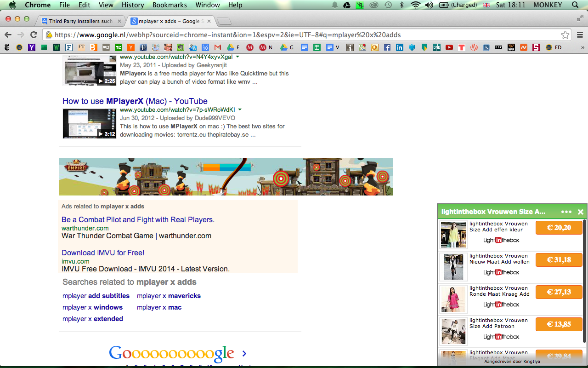Play the 3:12 MPlayerX video thumbnail
Image resolution: width=588 pixels, height=368 pixels.
tap(90, 123)
